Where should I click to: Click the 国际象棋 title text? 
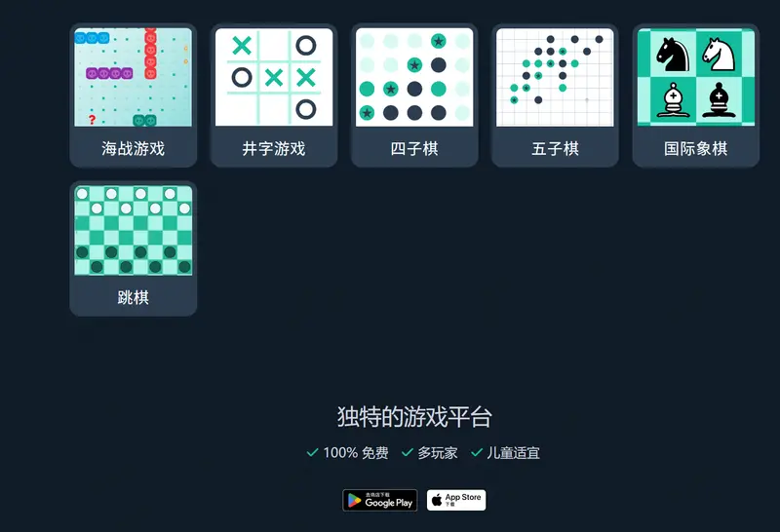pos(696,148)
